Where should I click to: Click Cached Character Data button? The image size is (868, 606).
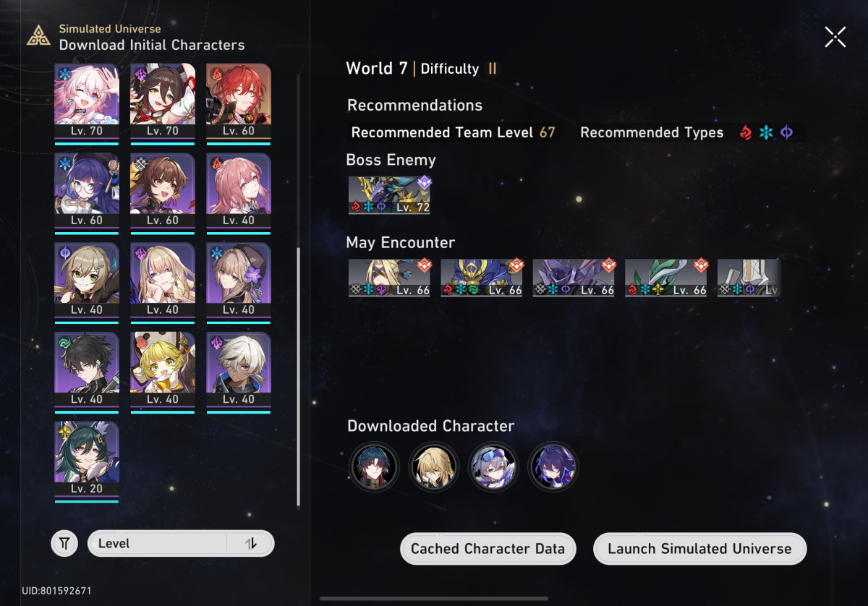click(488, 549)
